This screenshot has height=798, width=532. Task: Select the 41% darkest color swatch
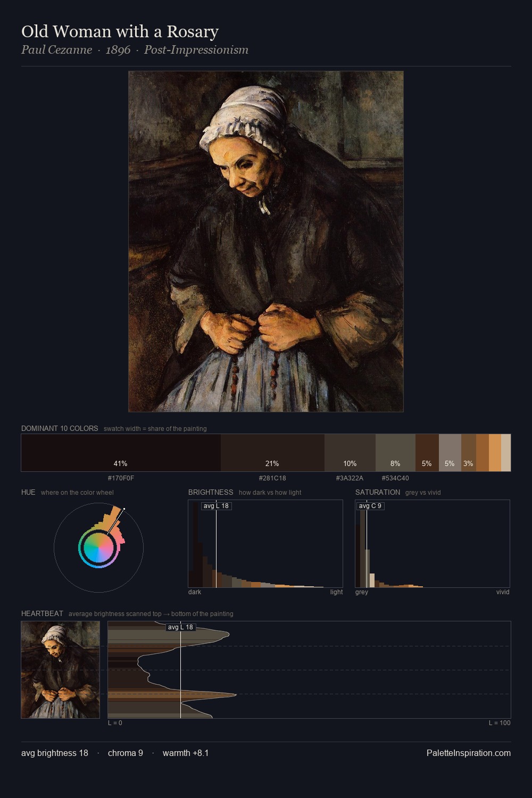point(121,453)
